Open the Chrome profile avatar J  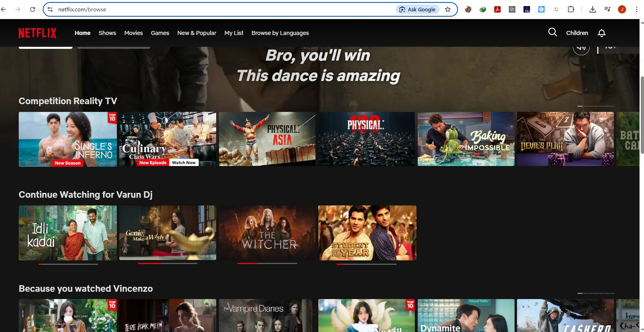pos(622,9)
